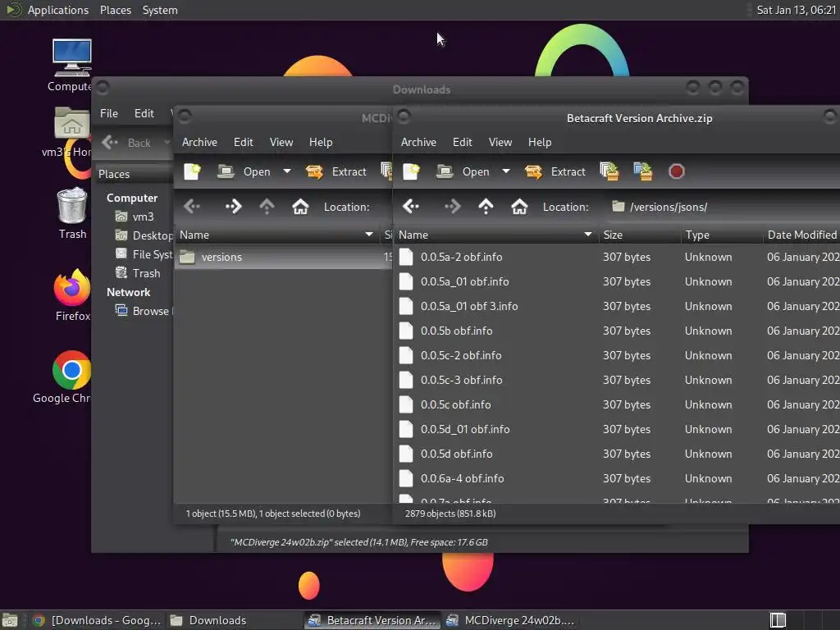This screenshot has width=840, height=630.
Task: Open Edit menu in Betacraft window
Action: click(463, 143)
